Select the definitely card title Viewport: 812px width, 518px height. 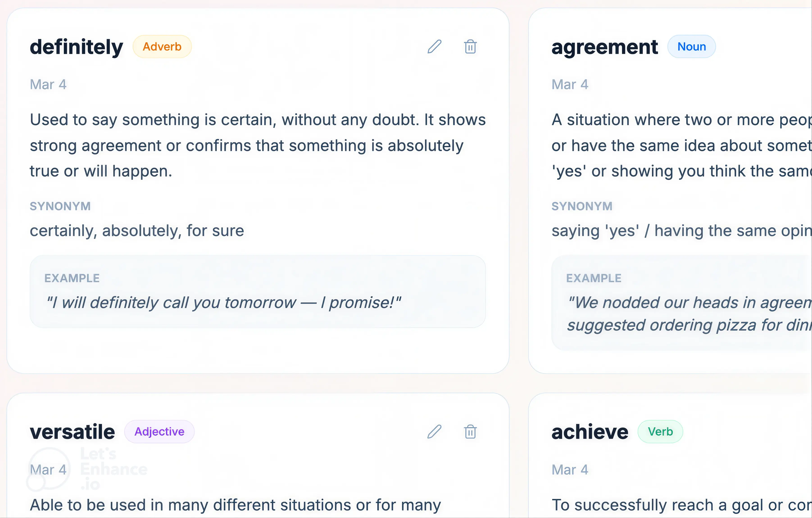pyautogui.click(x=76, y=47)
